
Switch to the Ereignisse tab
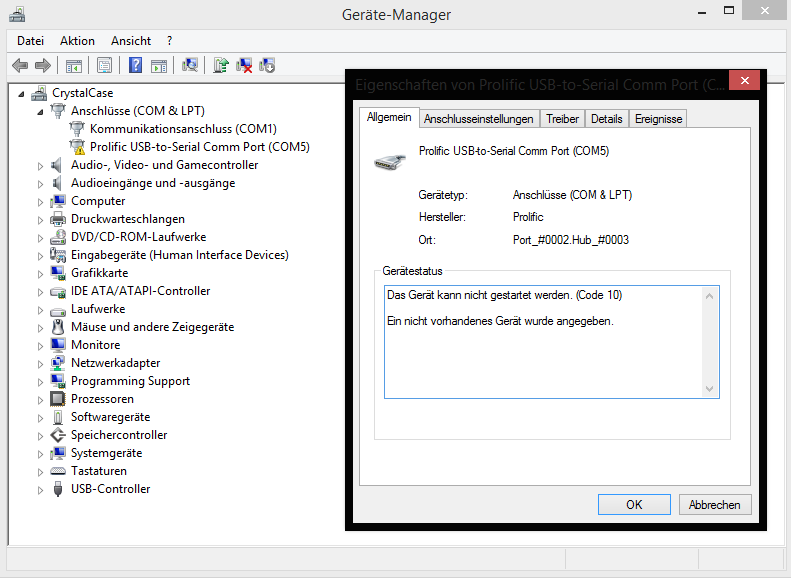[x=658, y=119]
